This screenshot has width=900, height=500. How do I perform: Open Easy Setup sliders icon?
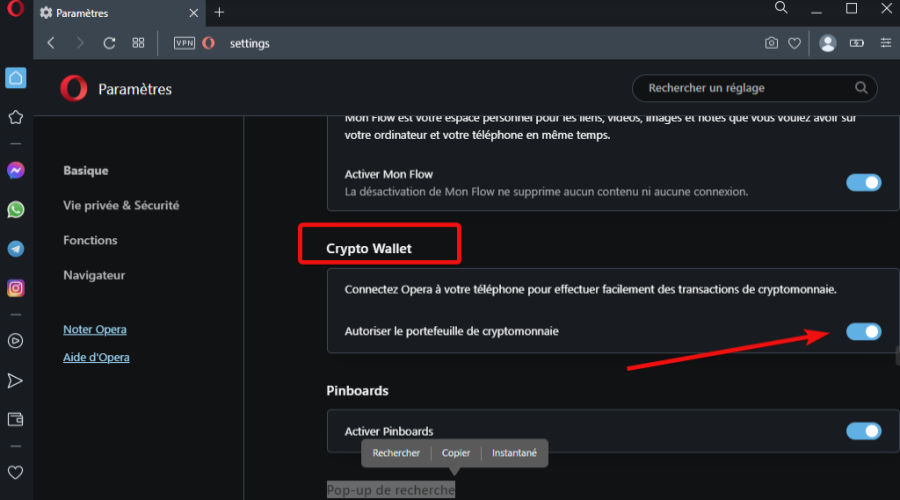click(886, 43)
